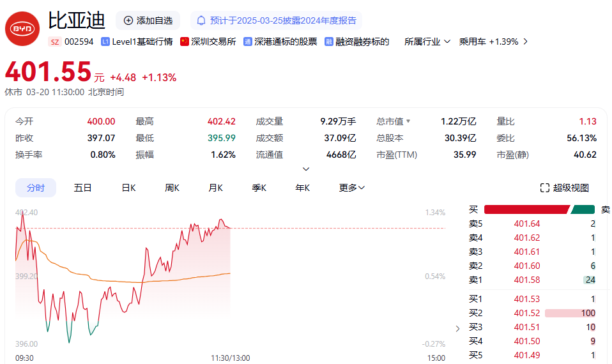The width and height of the screenshot is (612, 364).
Task: Click the 融资融券标的 tag icon
Action: click(x=329, y=42)
